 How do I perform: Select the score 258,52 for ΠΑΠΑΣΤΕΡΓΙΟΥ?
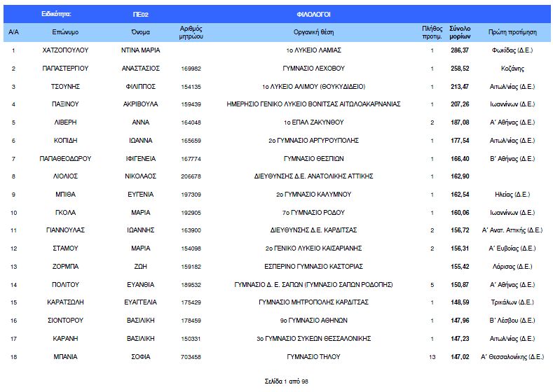coord(460,69)
